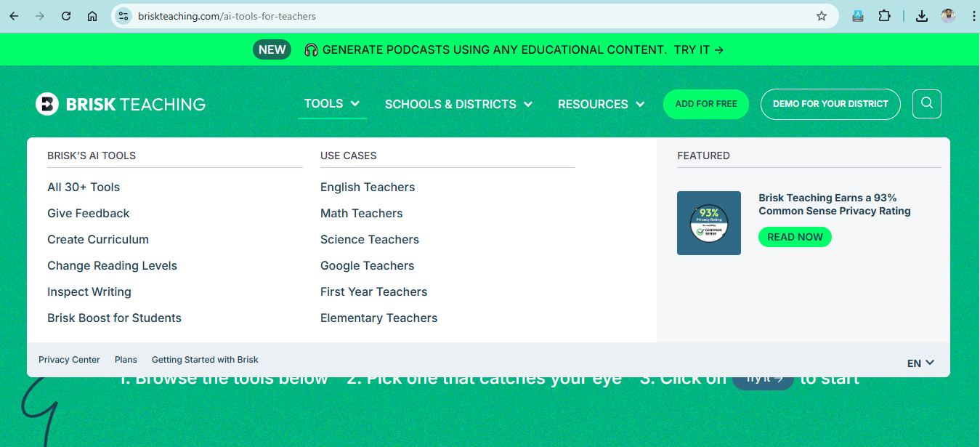980x447 pixels.
Task: Click the Brisk's AI Tools heading
Action: pos(92,156)
